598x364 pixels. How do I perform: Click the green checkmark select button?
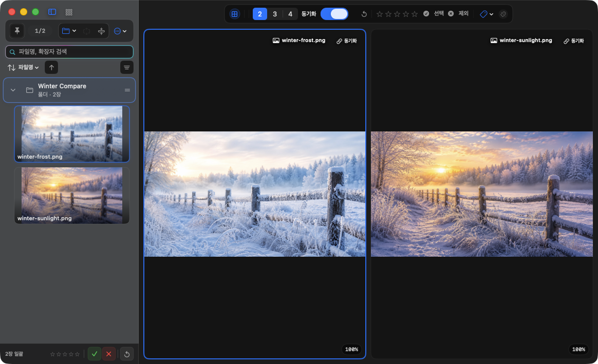[x=95, y=354]
